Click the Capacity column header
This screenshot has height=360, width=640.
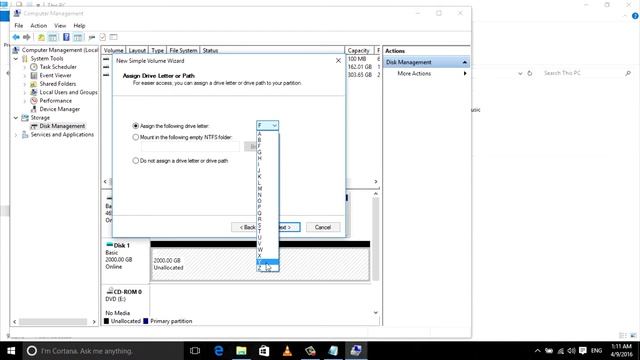[x=359, y=51]
